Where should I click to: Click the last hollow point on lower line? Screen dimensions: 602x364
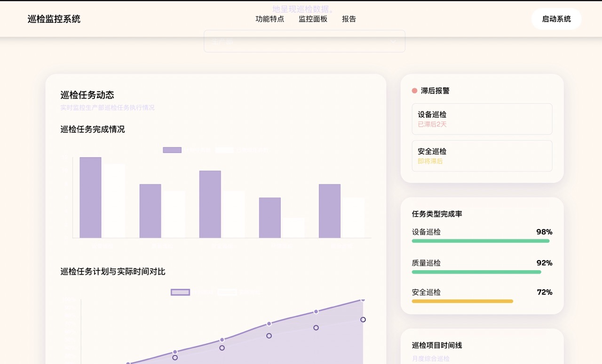click(363, 320)
